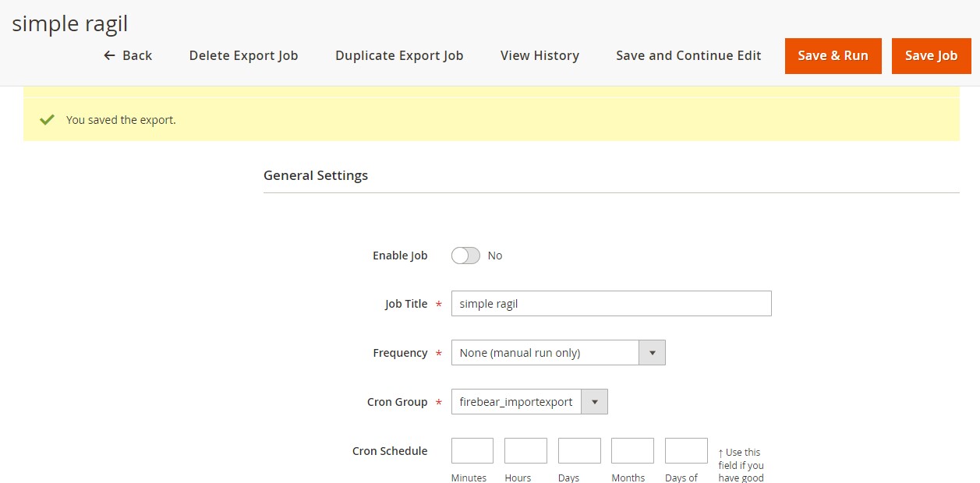Click the required asterisk beside Job Title

tap(439, 304)
